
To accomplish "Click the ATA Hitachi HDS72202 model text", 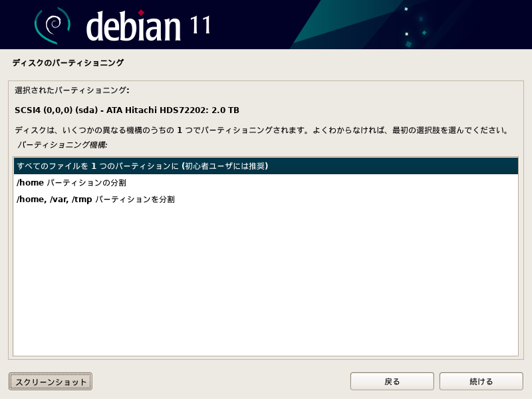I will pyautogui.click(x=158, y=110).
